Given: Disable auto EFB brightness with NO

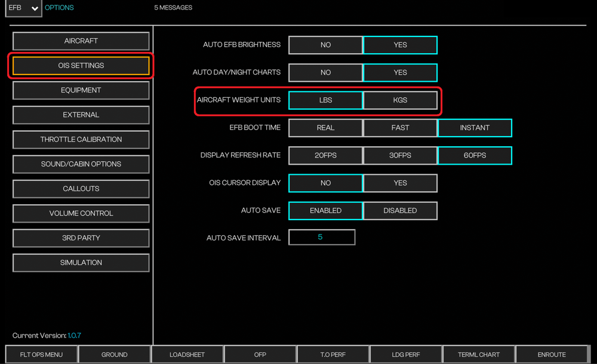Looking at the screenshot, I should (325, 45).
